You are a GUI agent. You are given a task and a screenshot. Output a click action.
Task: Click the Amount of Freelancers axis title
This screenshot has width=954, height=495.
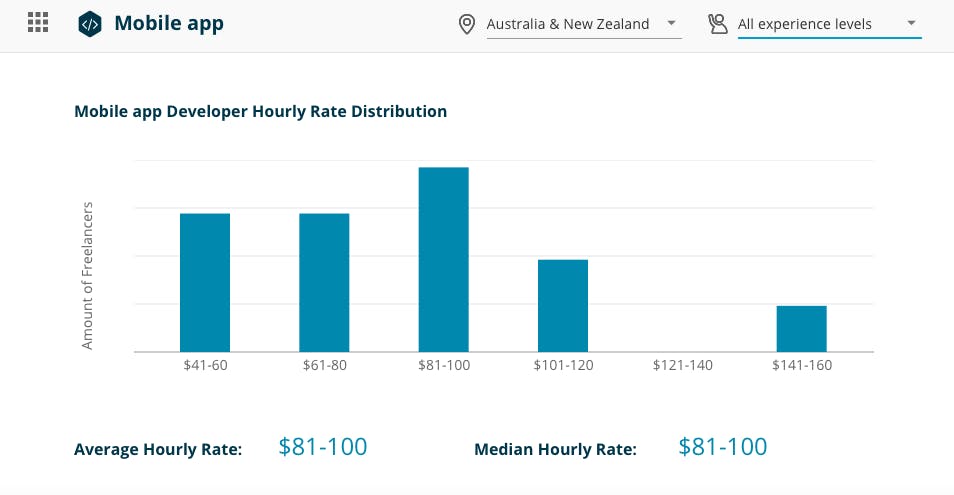(87, 276)
